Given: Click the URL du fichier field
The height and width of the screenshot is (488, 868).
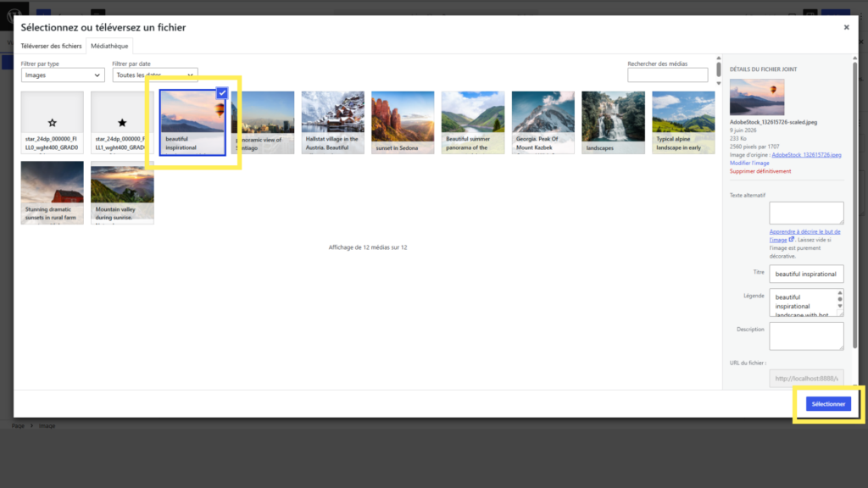Looking at the screenshot, I should tap(806, 379).
